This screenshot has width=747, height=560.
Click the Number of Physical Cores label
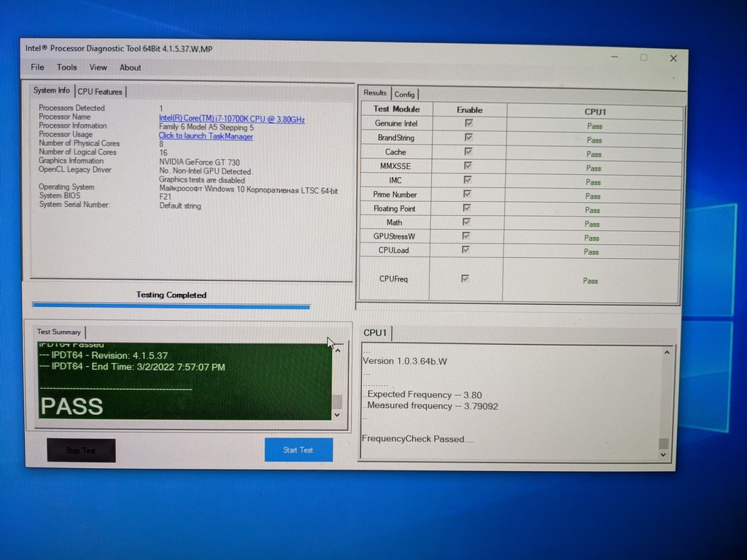pos(79,144)
